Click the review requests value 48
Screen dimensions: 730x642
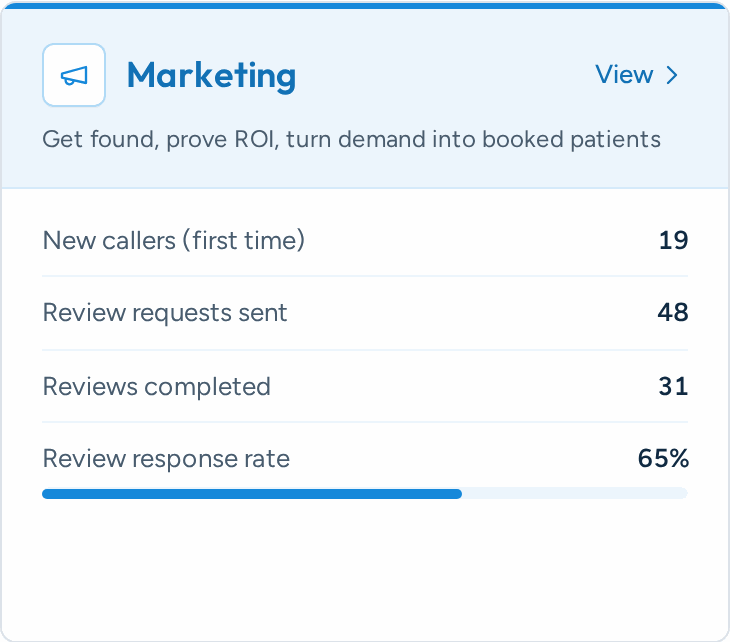point(673,312)
